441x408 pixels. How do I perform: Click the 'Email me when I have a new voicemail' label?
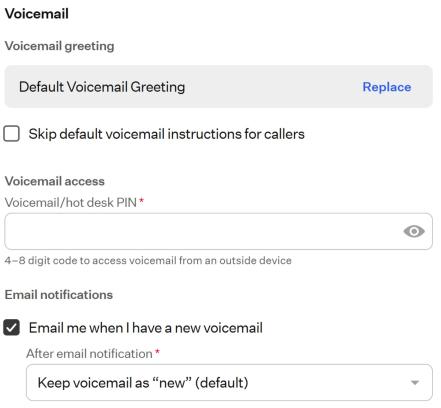[x=146, y=328]
